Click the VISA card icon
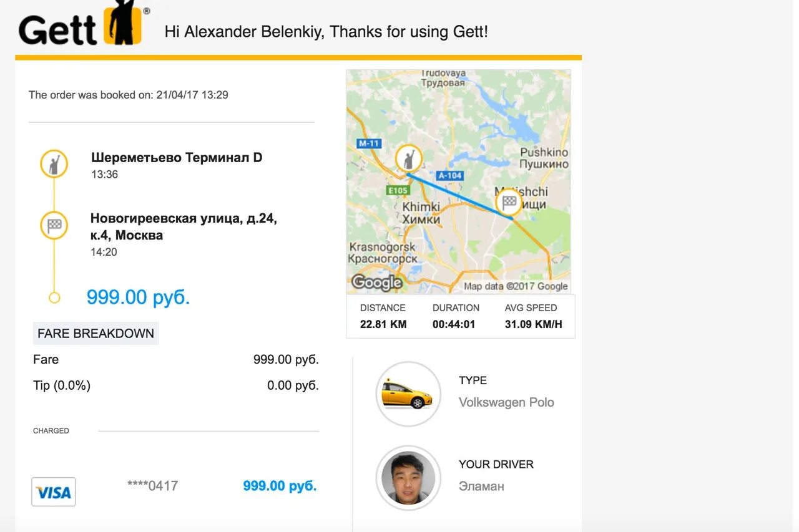Screen dimensions: 799x532 [54, 492]
